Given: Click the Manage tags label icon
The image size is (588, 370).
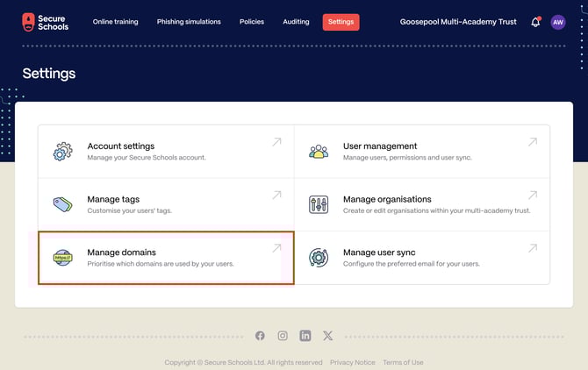Looking at the screenshot, I should coord(62,204).
